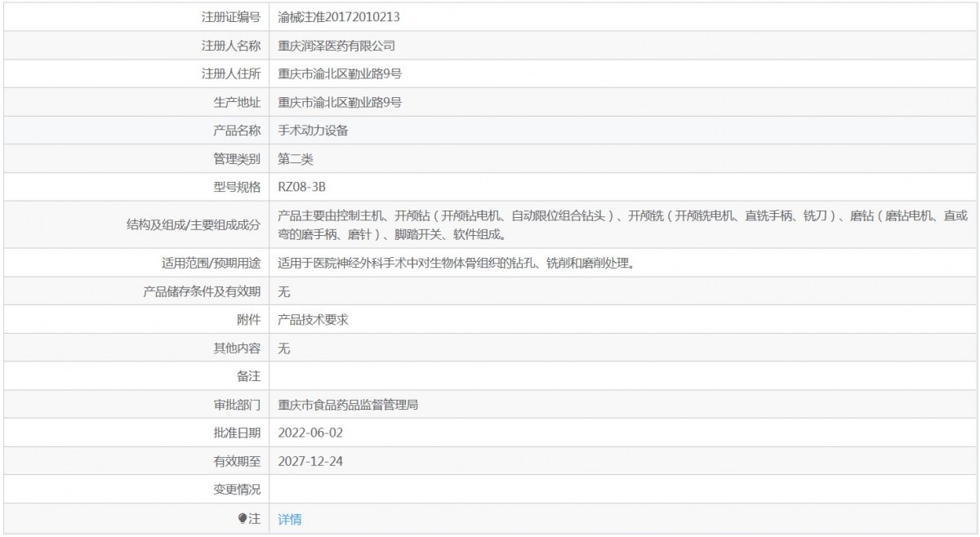Click the 注册证编号 label
The height and width of the screenshot is (537, 980).
231,16
